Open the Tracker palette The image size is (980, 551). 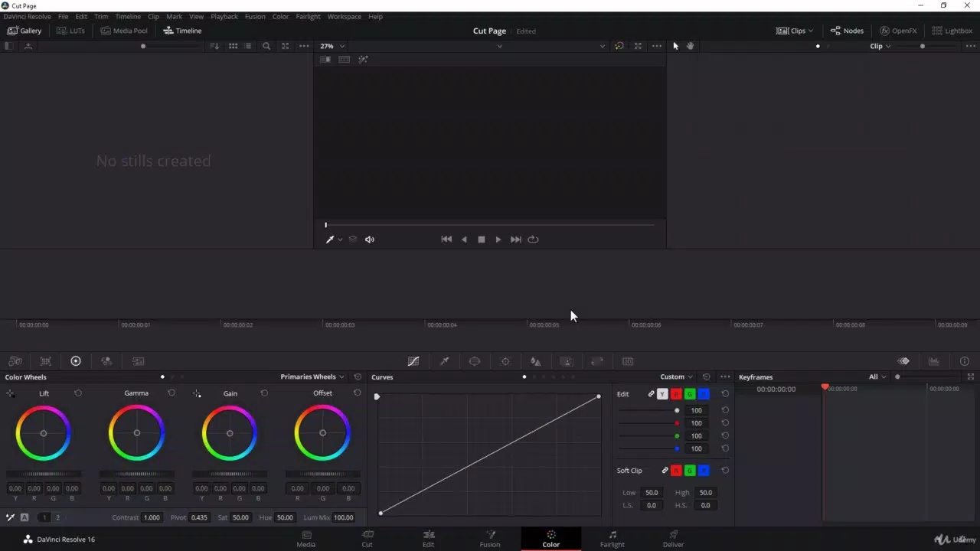[x=505, y=360]
